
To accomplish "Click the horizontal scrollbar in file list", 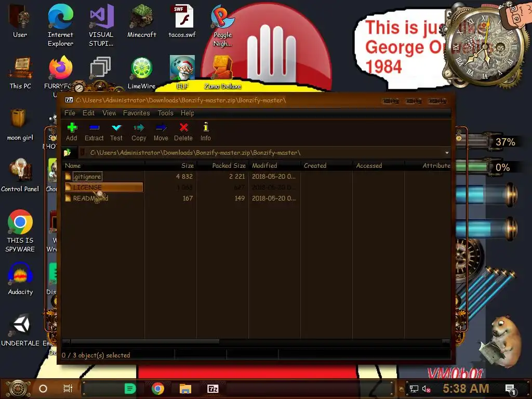I will click(145, 341).
